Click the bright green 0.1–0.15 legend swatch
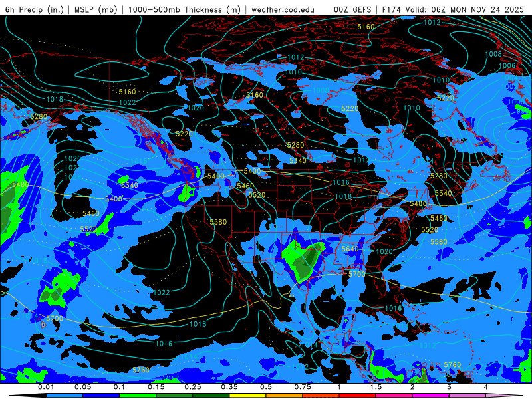532x399 pixels. click(138, 396)
